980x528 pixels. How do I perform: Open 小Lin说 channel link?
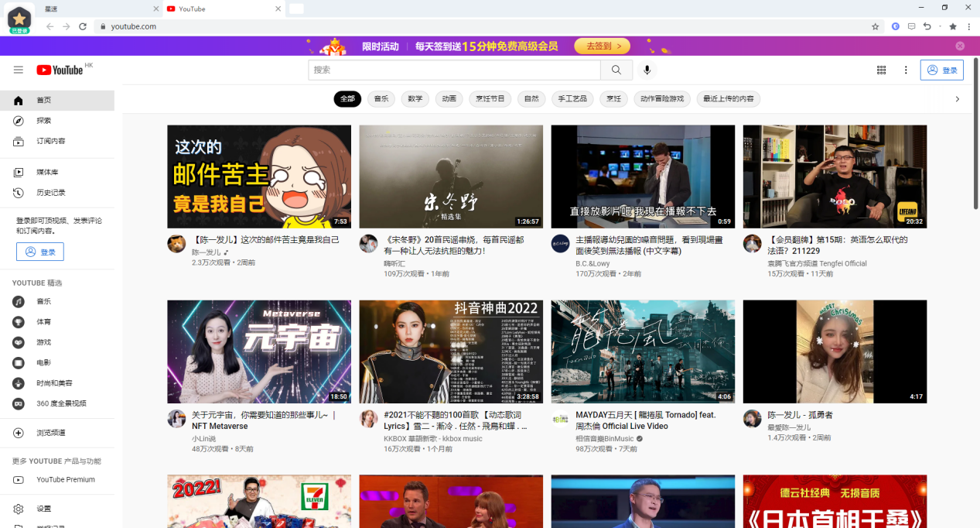coord(204,438)
